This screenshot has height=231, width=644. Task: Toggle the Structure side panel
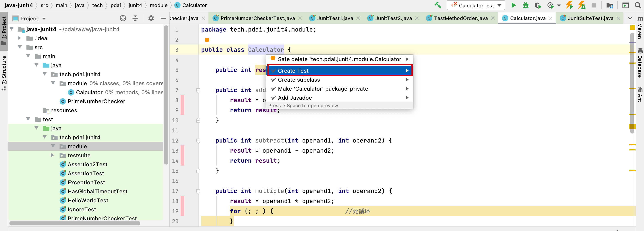point(4,72)
